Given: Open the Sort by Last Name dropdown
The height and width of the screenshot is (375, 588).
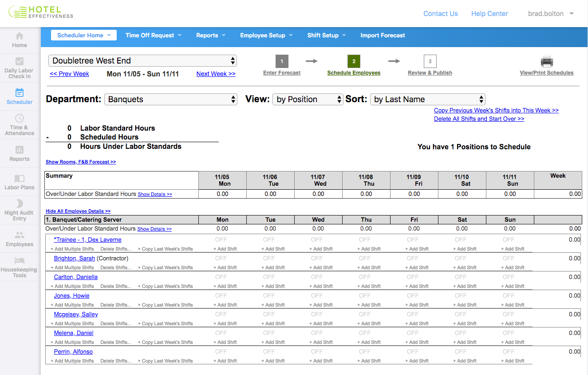Looking at the screenshot, I should coord(427,99).
